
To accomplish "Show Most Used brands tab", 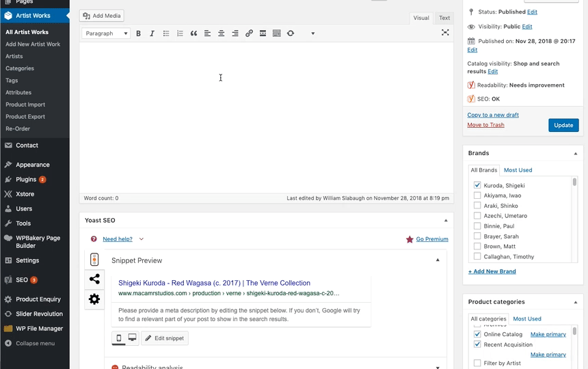I will tap(518, 170).
